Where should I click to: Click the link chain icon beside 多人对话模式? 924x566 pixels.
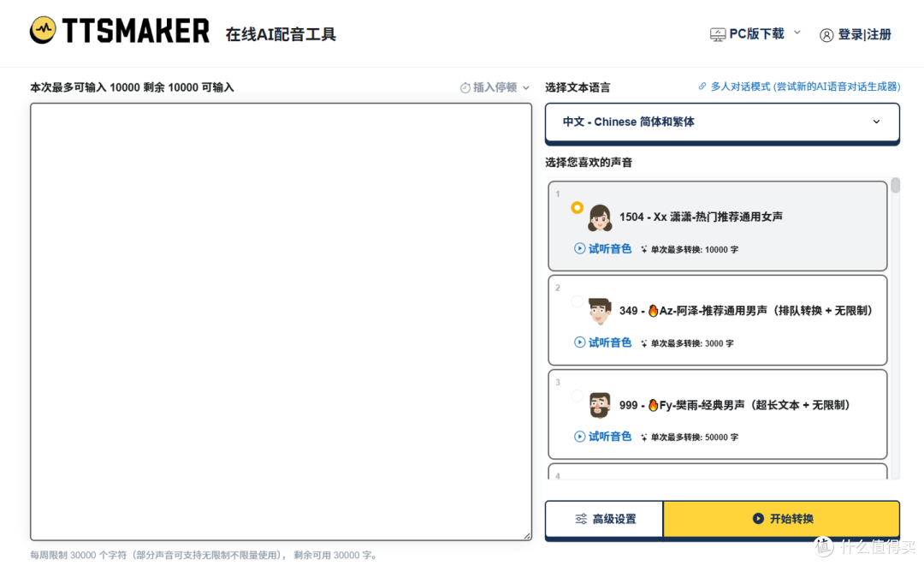pyautogui.click(x=702, y=86)
